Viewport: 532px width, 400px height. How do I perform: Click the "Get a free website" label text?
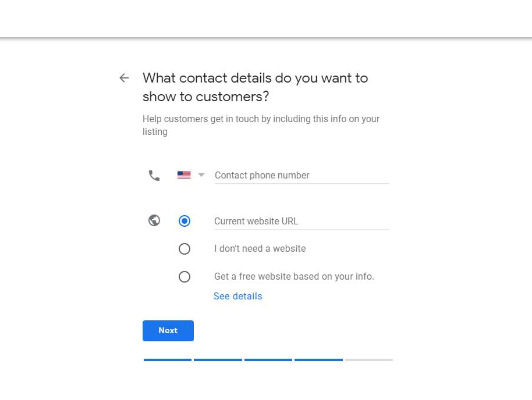click(x=294, y=277)
